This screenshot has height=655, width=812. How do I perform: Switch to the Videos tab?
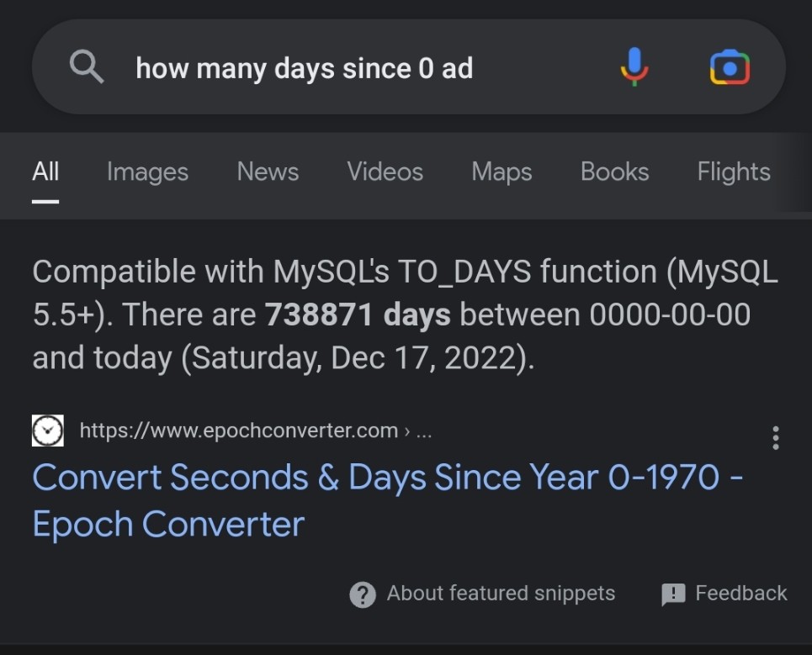tap(385, 172)
